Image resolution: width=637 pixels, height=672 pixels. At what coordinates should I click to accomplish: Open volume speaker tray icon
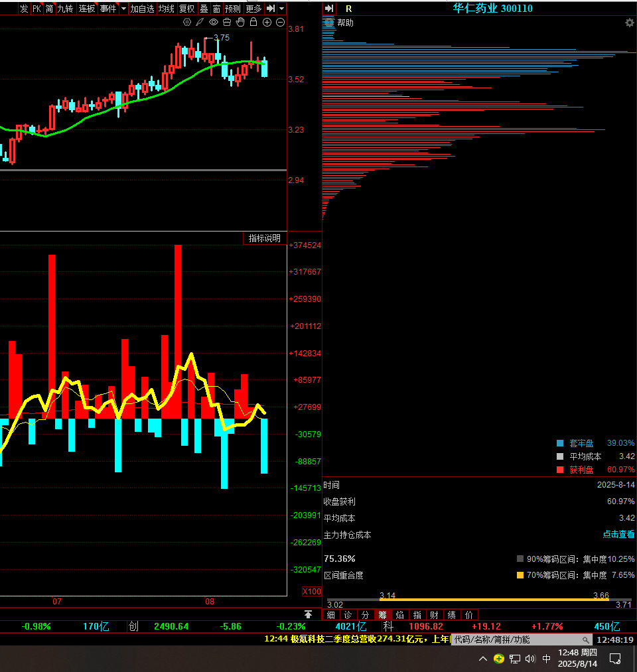[x=530, y=659]
